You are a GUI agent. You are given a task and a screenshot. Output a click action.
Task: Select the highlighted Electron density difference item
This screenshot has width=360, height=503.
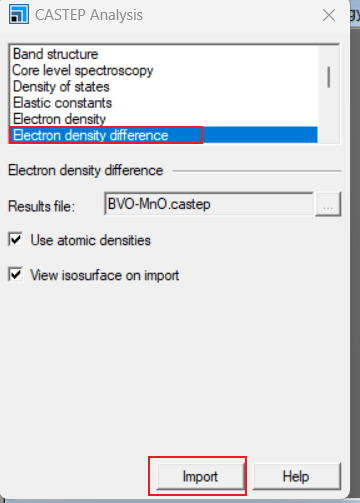pos(163,135)
